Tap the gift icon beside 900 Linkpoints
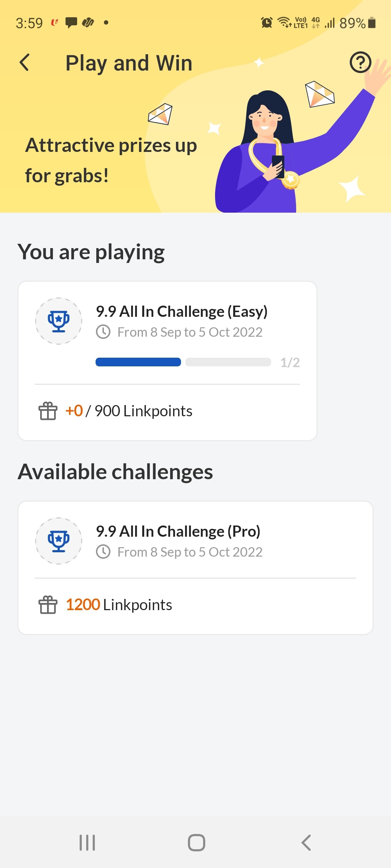391x868 pixels. point(48,411)
